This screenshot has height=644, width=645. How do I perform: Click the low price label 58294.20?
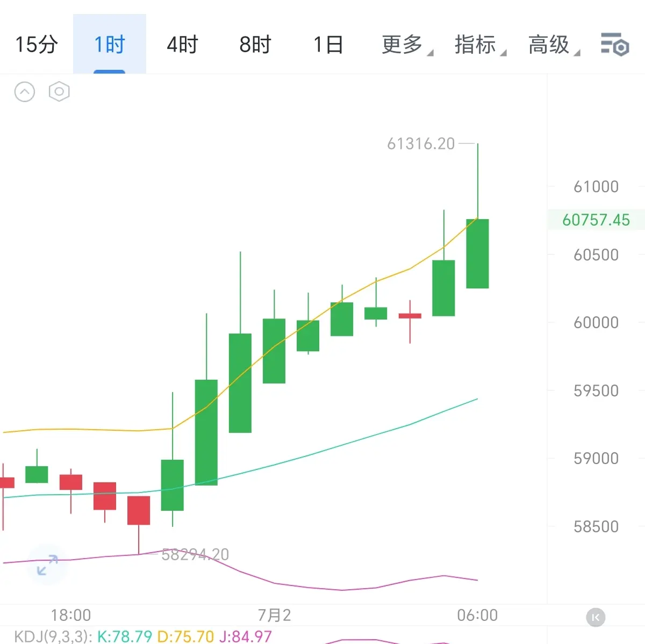(x=196, y=554)
